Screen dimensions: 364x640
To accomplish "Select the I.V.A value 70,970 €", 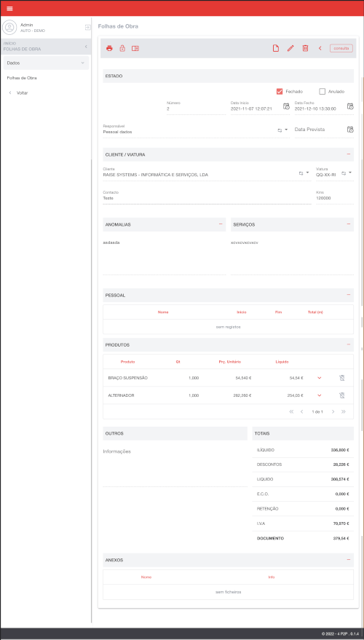I will pos(341,524).
